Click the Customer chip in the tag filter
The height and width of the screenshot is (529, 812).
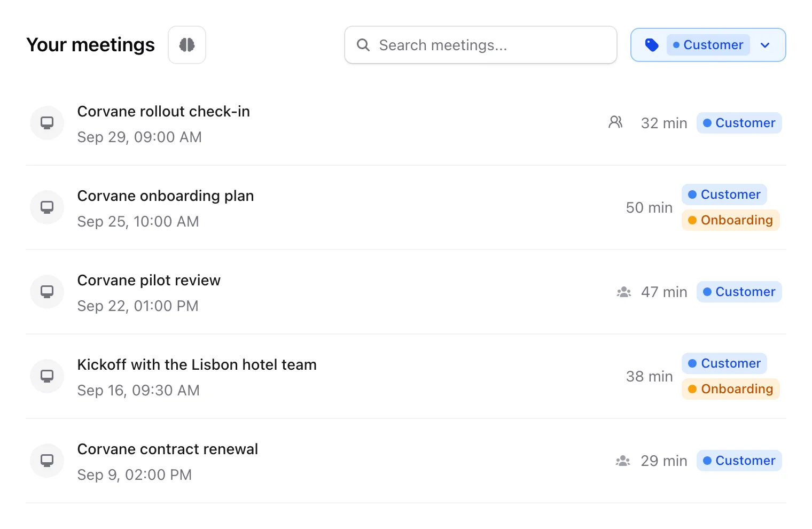(x=708, y=45)
